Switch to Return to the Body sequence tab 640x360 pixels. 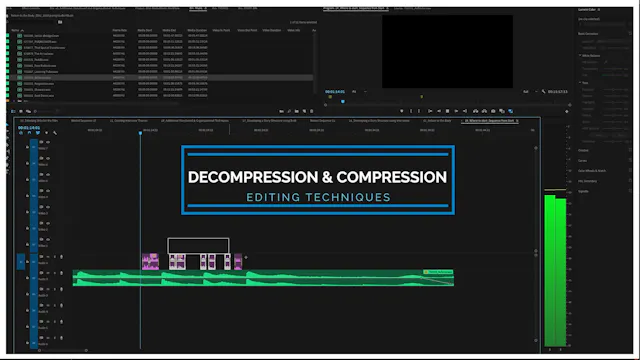[x=437, y=121]
